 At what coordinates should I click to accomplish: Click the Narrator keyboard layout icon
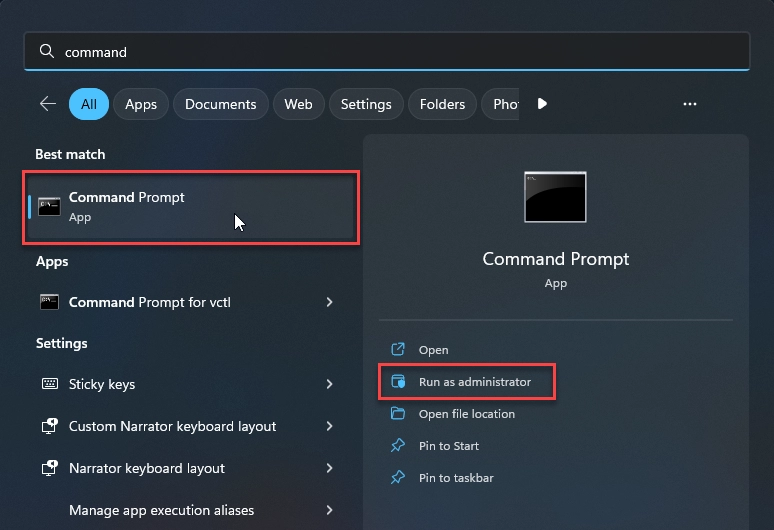click(49, 467)
